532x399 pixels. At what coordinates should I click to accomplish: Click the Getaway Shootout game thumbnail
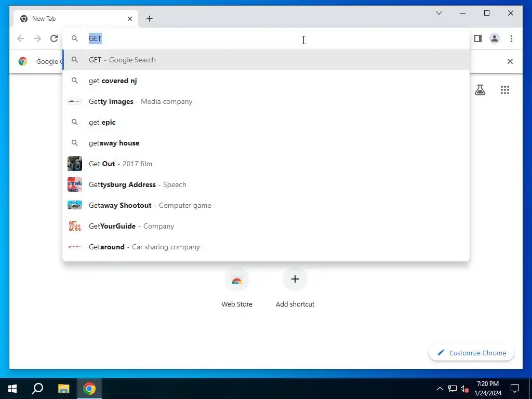coord(75,205)
